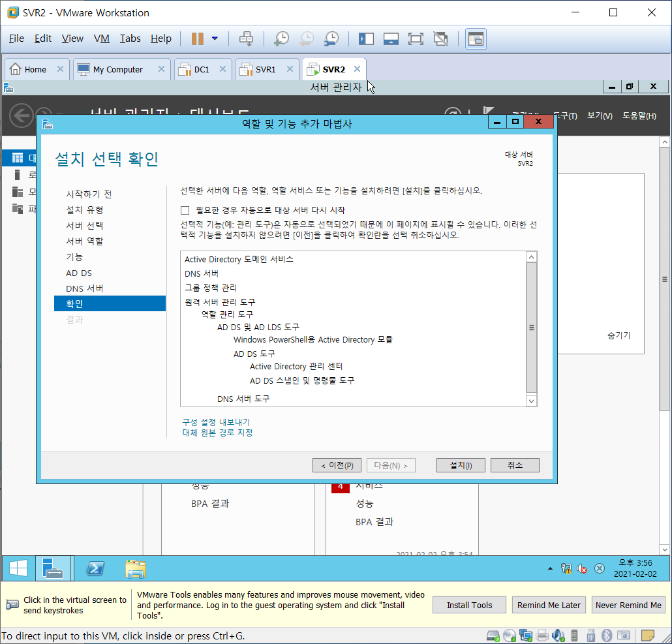Select the 설치 유형 wizard step
The image size is (672, 644).
84,210
